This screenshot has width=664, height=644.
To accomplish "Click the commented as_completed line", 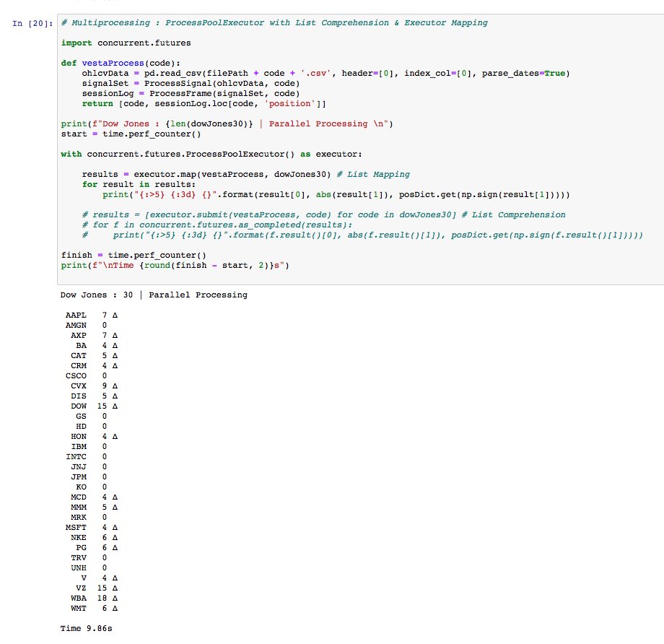I will 217,225.
